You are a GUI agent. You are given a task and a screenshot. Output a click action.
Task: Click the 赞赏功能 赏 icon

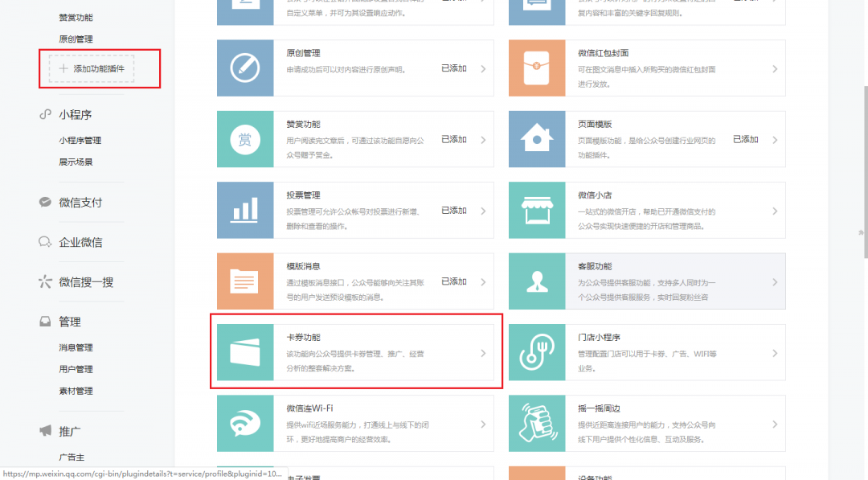pos(245,139)
